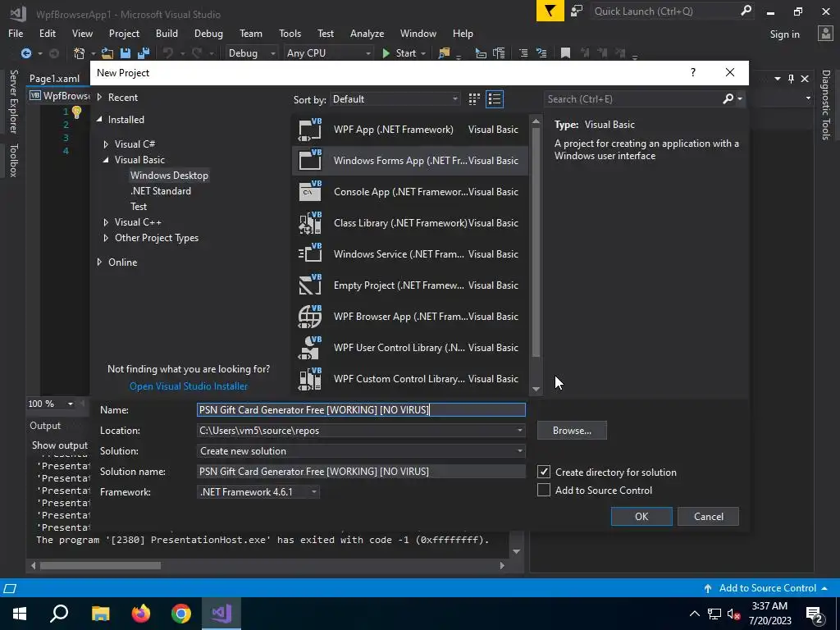Viewport: 840px width, 630px height.
Task: Click the Find in Files toolbar icon
Action: coord(444,53)
